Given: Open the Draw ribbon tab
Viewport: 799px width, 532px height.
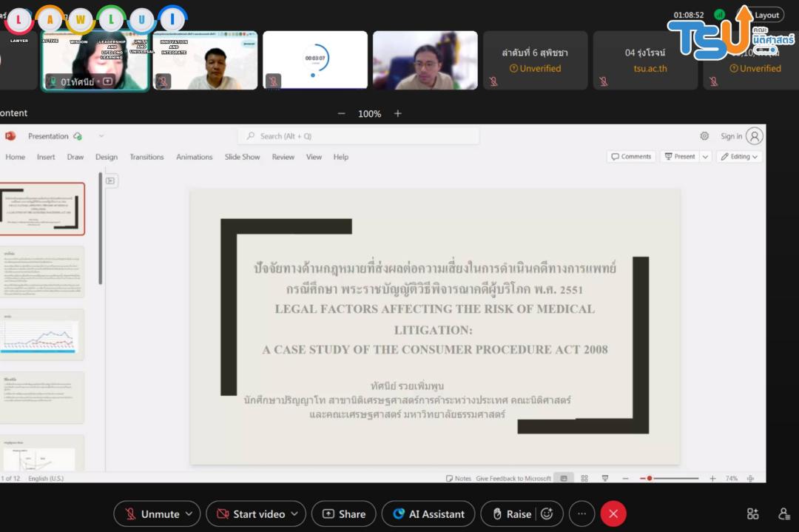Looking at the screenshot, I should point(75,157).
